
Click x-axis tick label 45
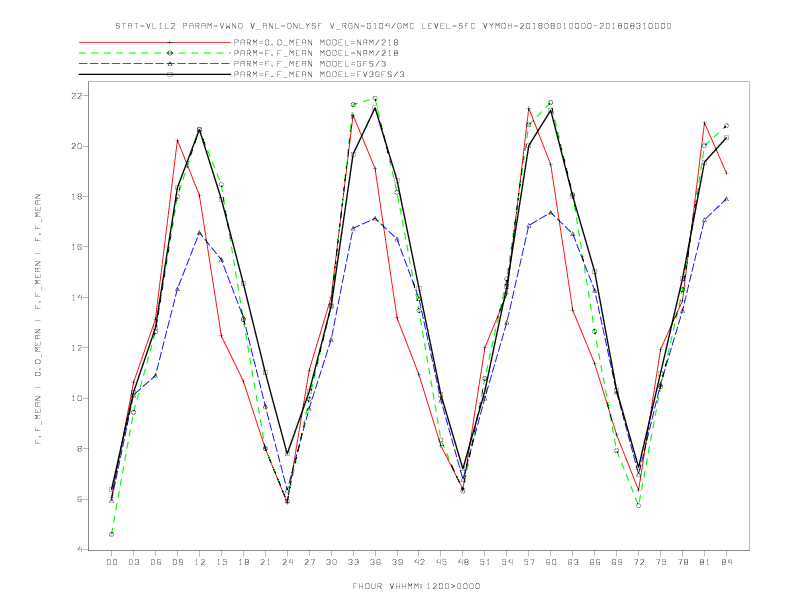[x=441, y=562]
